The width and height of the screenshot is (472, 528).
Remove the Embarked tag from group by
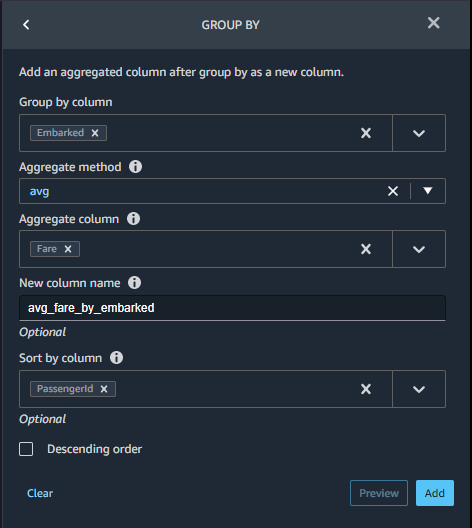point(95,133)
